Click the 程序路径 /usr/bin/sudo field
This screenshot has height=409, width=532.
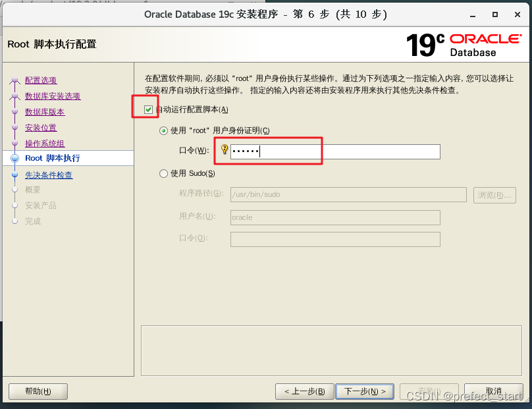[x=348, y=194]
